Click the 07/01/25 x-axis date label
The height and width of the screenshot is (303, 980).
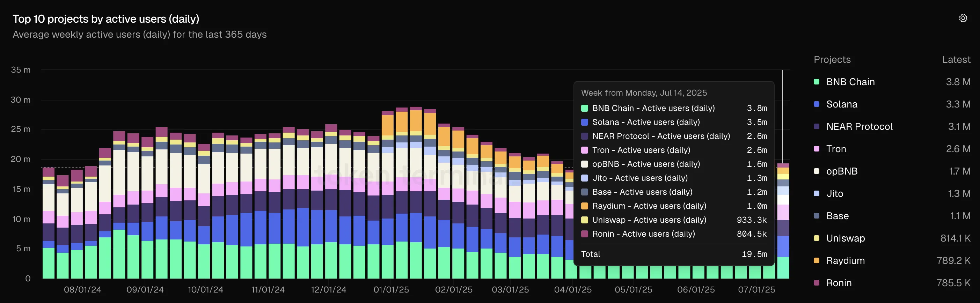756,290
